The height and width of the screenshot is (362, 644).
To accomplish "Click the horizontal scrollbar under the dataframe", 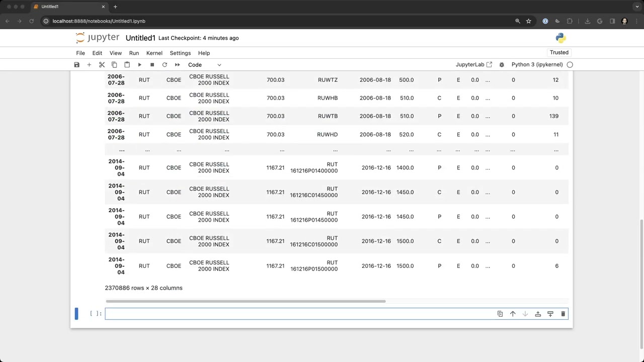I will pyautogui.click(x=246, y=301).
